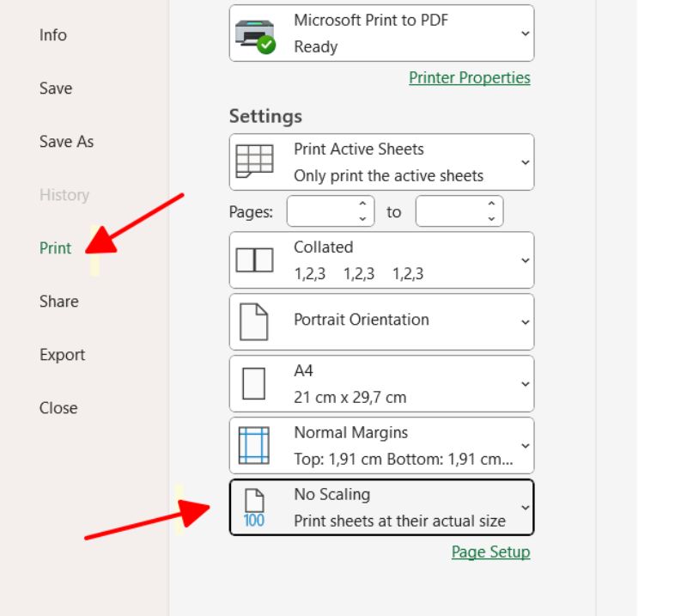Click the Normal Margins icon
Screen dimensions: 687x616
pos(254,445)
